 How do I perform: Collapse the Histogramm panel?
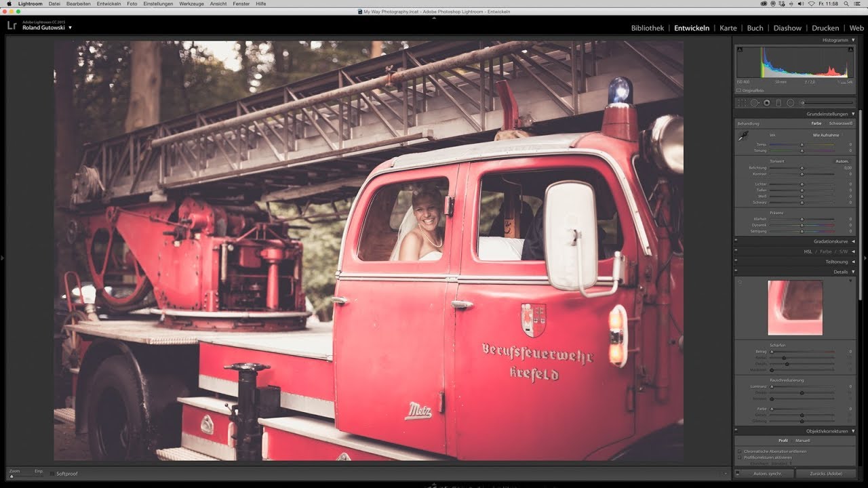pyautogui.click(x=853, y=40)
